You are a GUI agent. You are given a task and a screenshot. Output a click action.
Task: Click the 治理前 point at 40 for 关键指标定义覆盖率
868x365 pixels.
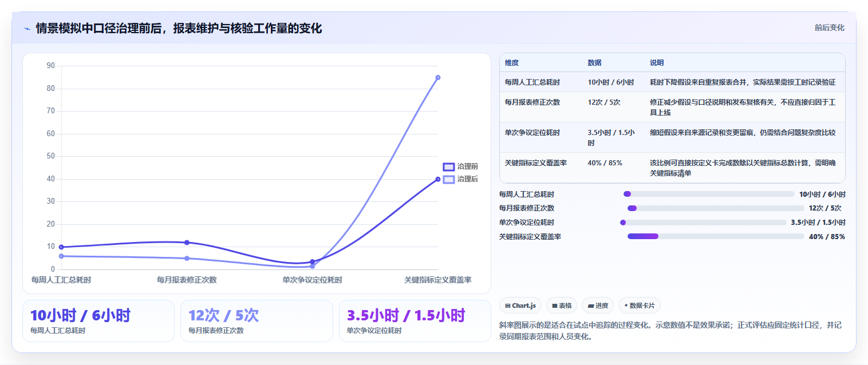coord(438,179)
